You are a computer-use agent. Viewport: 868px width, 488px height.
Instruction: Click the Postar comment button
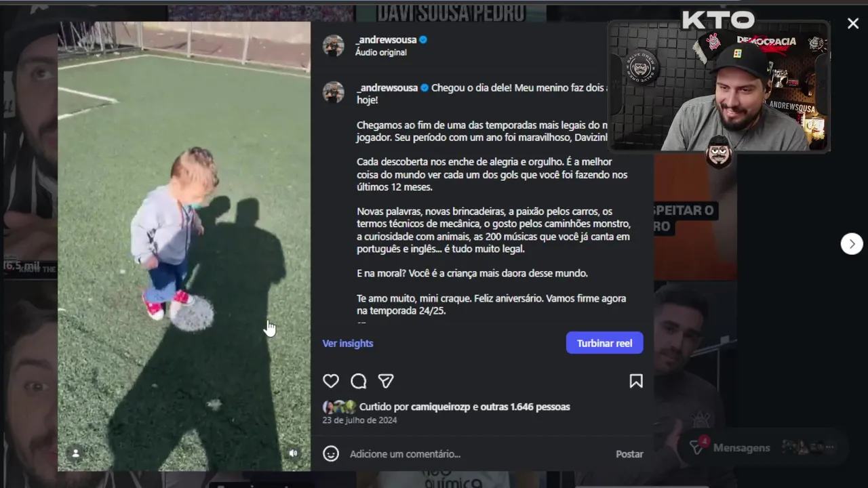click(629, 453)
